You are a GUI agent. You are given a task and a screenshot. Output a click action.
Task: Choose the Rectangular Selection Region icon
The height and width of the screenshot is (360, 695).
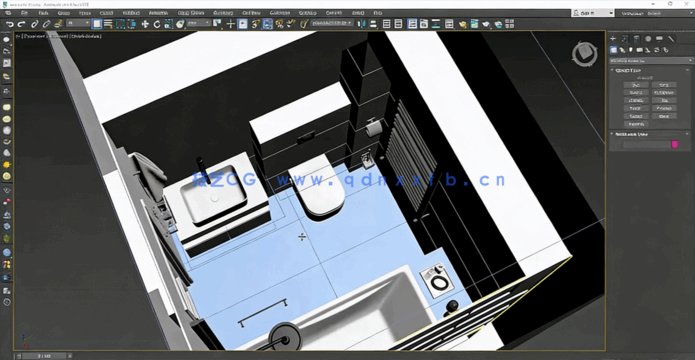[x=120, y=24]
